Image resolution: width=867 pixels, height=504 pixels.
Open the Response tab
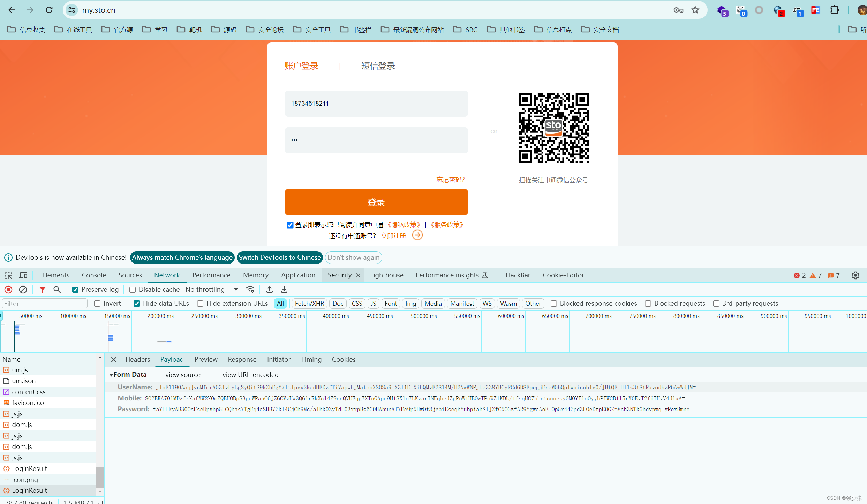click(x=242, y=360)
